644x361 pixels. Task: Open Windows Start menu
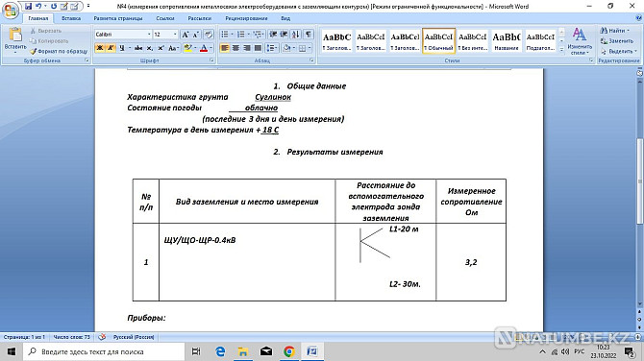pyautogui.click(x=12, y=351)
